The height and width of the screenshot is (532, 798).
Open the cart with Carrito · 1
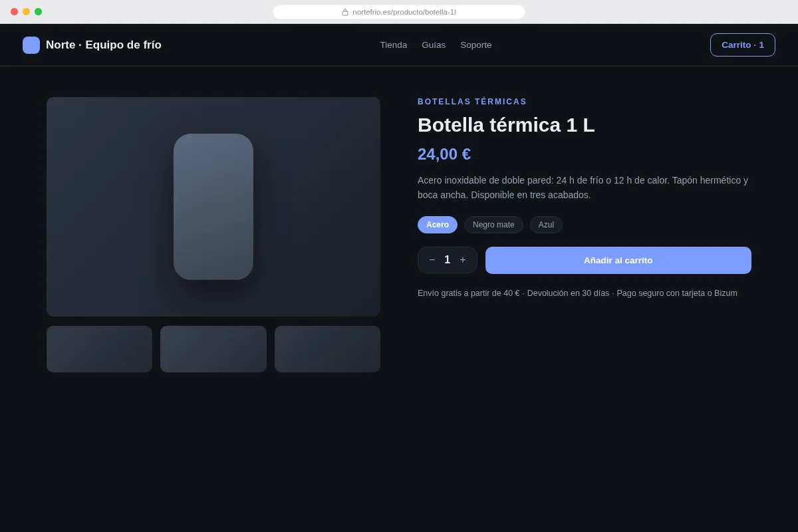tap(743, 45)
